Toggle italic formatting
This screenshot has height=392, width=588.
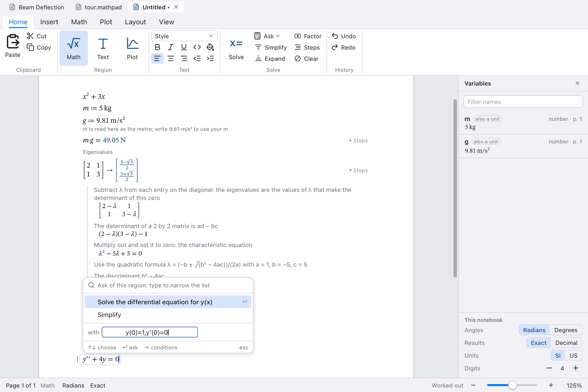click(171, 47)
